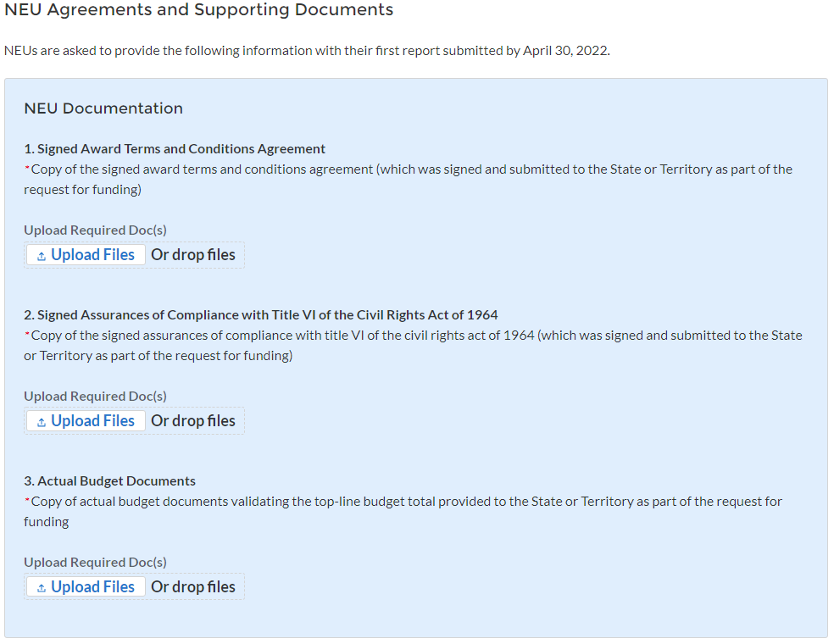Click 'Or drop files' zone under Budget Documents
Image resolution: width=834 pixels, height=644 pixels.
click(x=193, y=587)
